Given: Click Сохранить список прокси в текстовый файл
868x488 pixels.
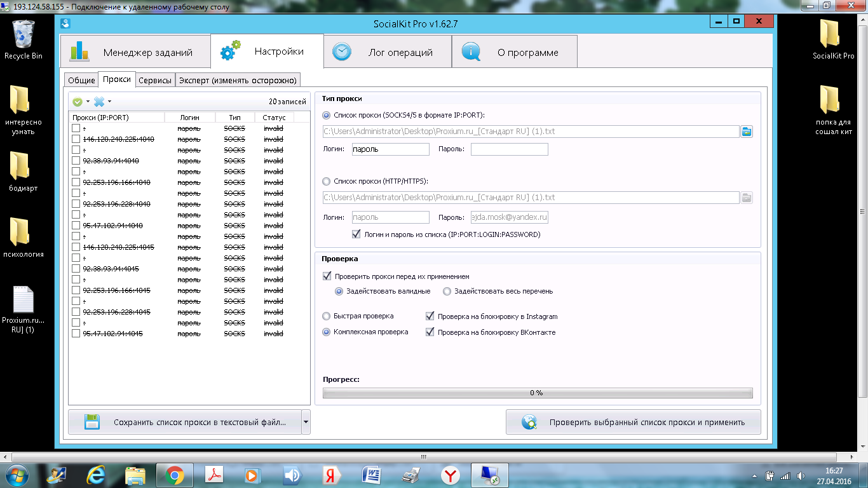Looking at the screenshot, I should [185, 422].
